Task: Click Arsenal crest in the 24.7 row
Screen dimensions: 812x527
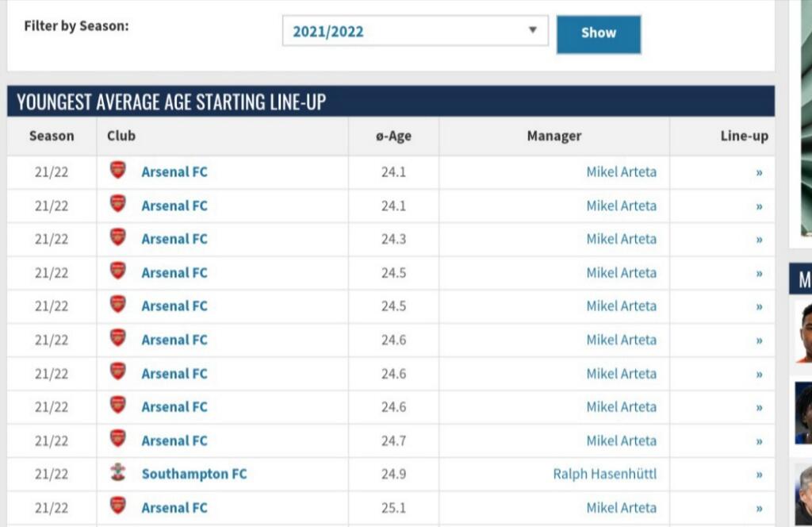Action: (117, 440)
